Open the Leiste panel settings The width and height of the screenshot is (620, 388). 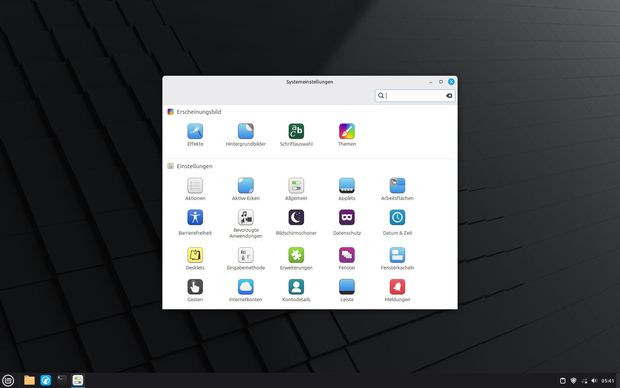(x=347, y=291)
